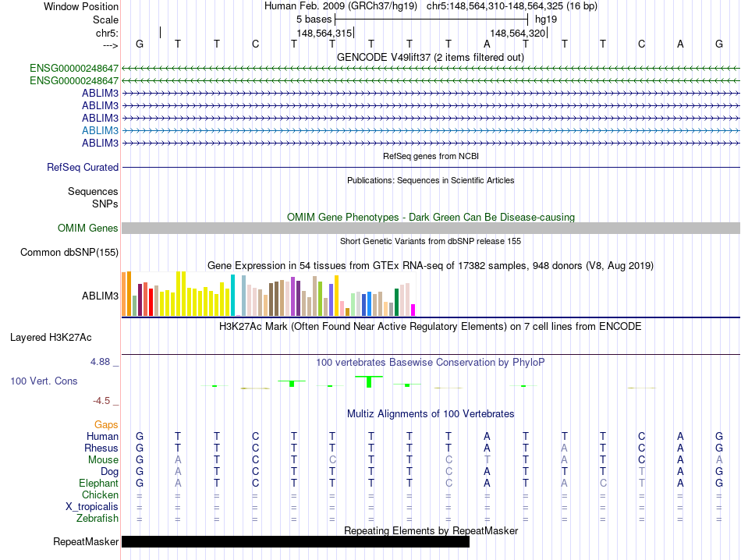Click 'Human Feb. 2009 (GRCh37/hg19)' text

341,6
